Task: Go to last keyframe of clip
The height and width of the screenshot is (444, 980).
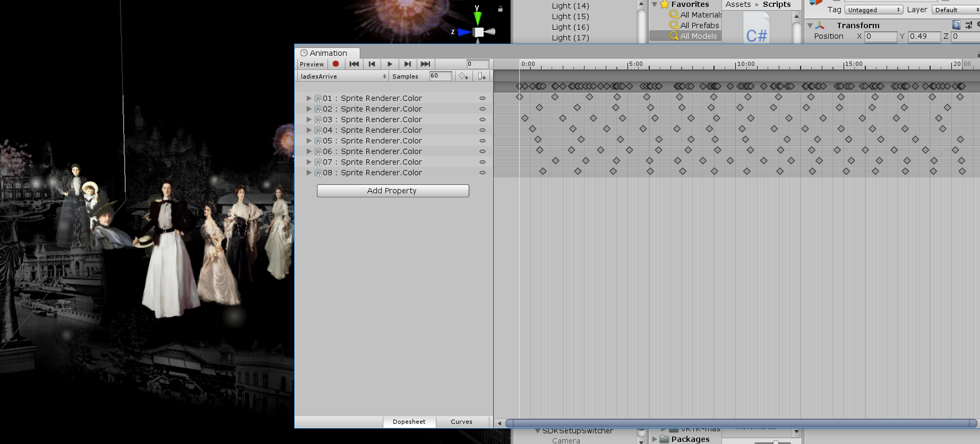Action: tap(425, 64)
